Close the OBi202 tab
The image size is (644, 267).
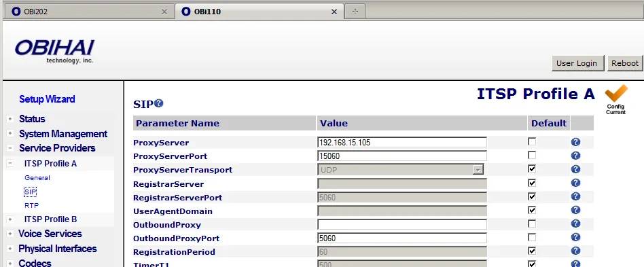[164, 12]
